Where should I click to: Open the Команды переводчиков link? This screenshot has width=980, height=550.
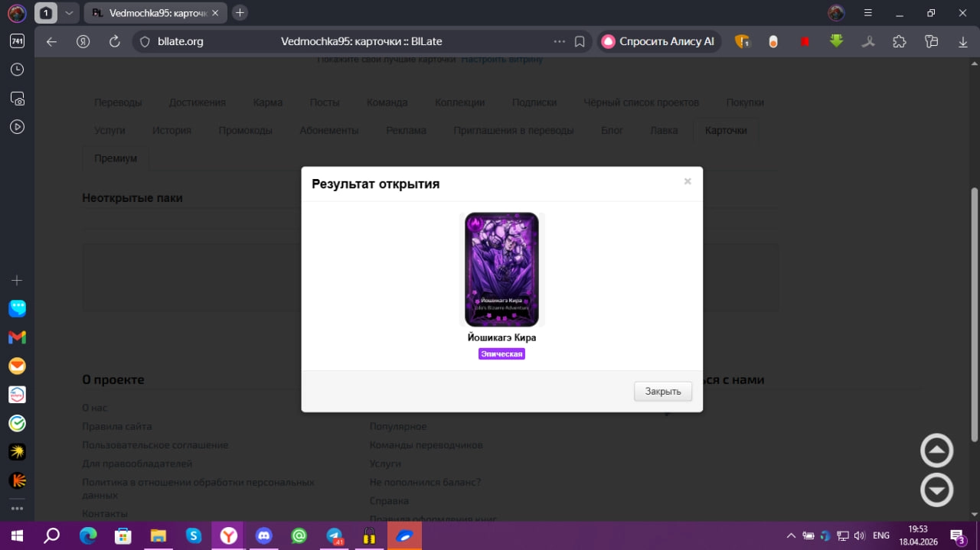tap(426, 444)
